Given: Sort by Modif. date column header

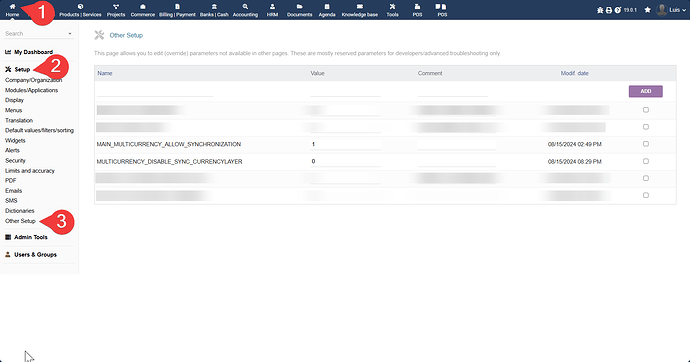Looking at the screenshot, I should [x=574, y=73].
